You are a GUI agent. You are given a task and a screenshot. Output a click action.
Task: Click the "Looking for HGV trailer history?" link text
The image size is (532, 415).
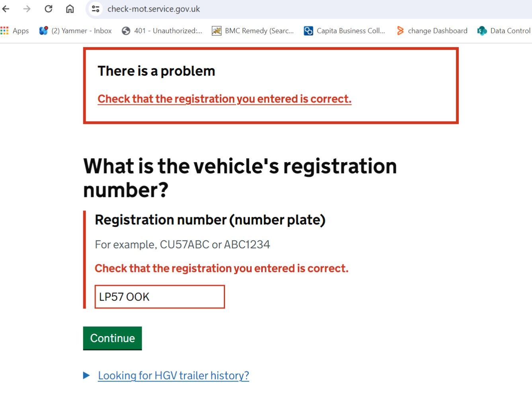(174, 376)
